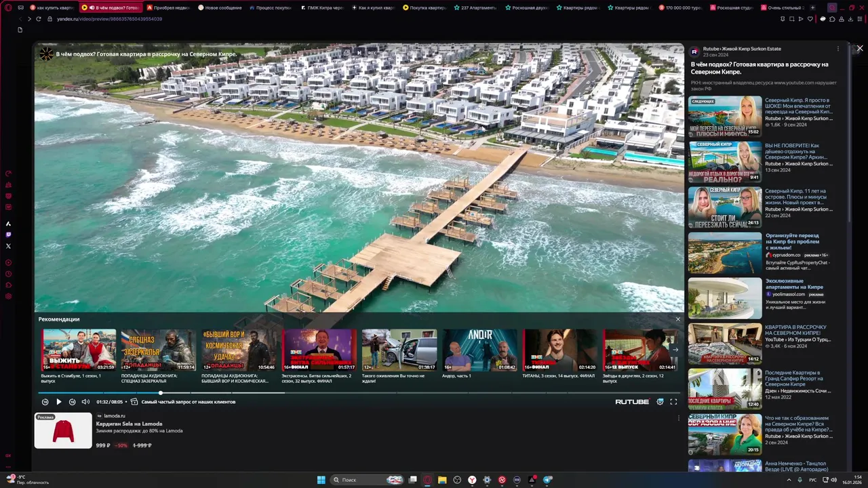Open Opera GX from taskbar
868x488 pixels.
pos(427,480)
